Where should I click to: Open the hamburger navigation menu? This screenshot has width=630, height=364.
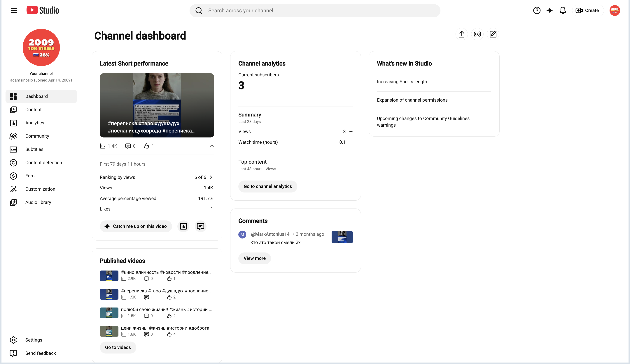pyautogui.click(x=14, y=10)
